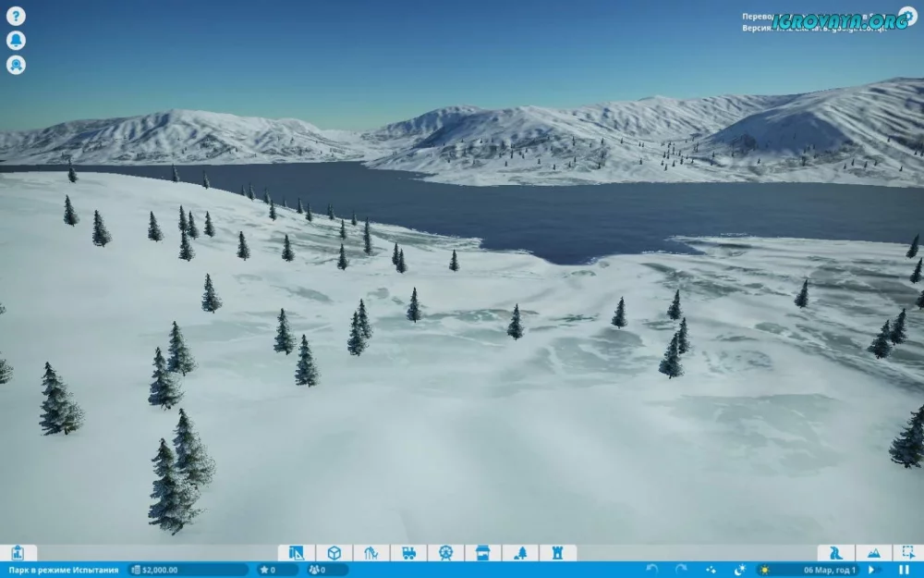Select the coasters tool

tap(371, 553)
